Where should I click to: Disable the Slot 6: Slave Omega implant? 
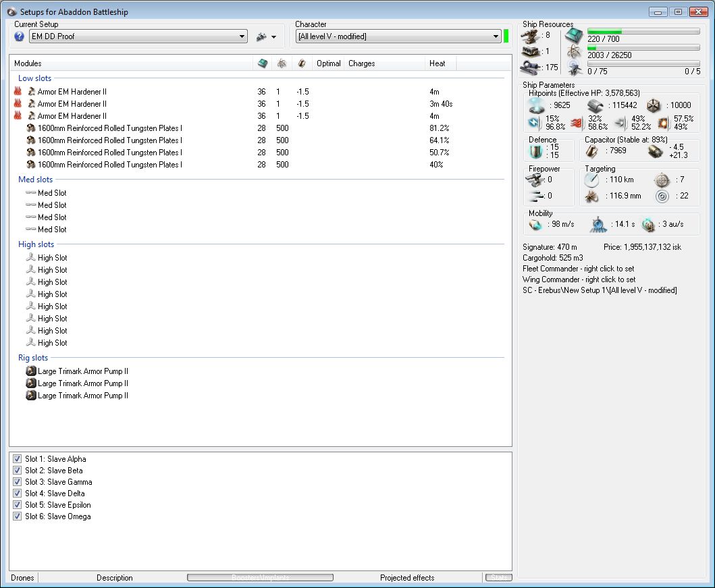click(x=18, y=516)
